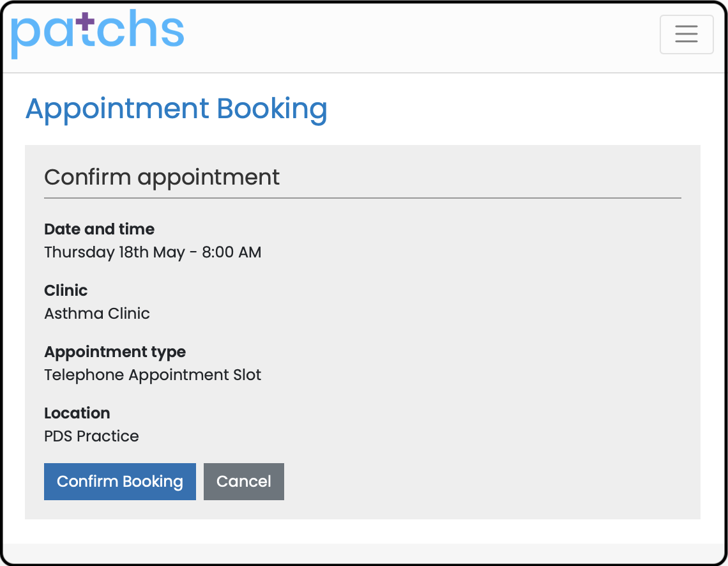This screenshot has height=566, width=728.
Task: Cancel the appointment booking
Action: click(x=244, y=482)
